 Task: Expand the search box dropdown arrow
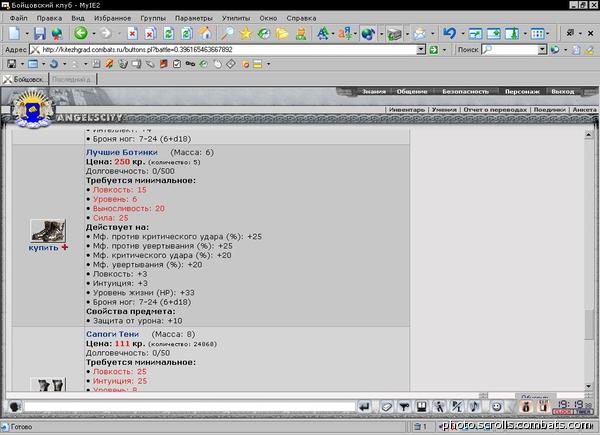[542, 50]
